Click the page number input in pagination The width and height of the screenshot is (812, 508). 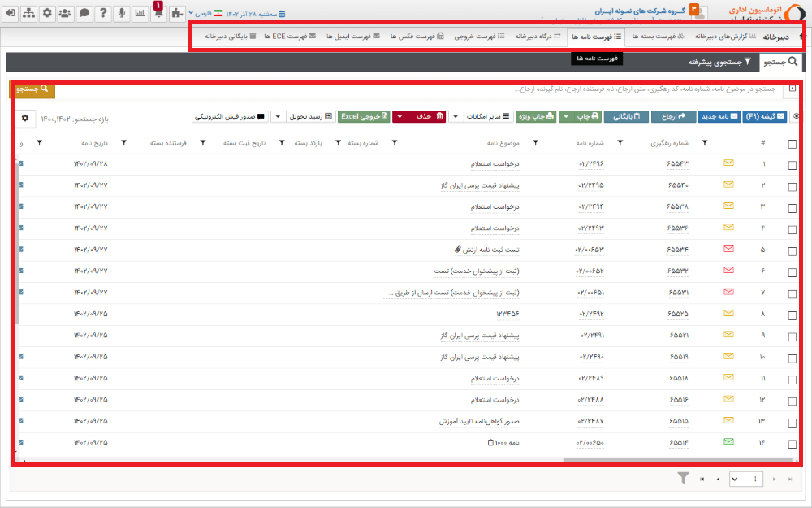coord(745,479)
